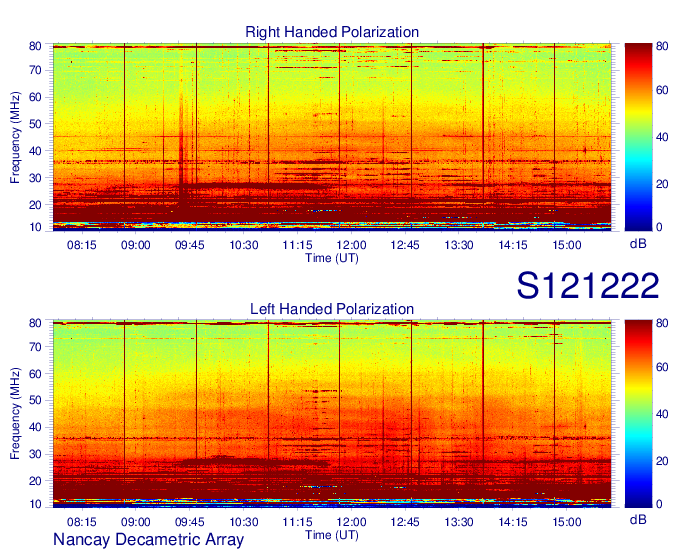Click the left-handed polarization spectrogram image
This screenshot has height=552, width=680.
click(332, 414)
